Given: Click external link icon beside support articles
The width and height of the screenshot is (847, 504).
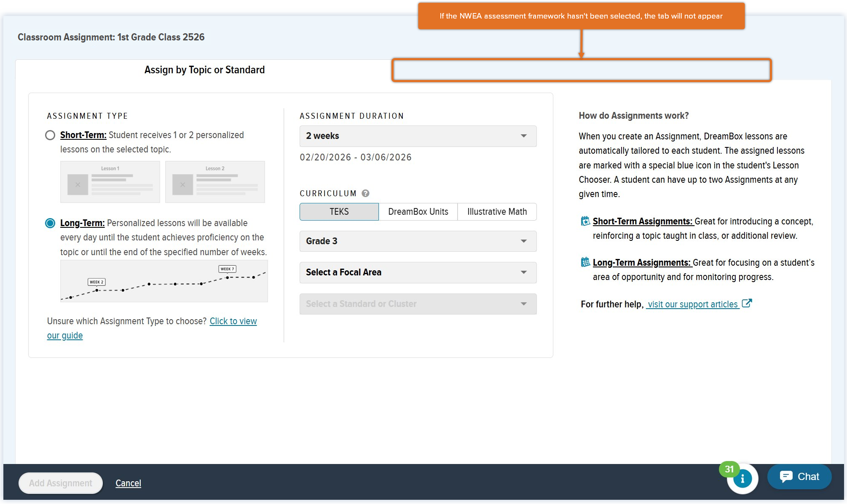Looking at the screenshot, I should click(x=746, y=304).
